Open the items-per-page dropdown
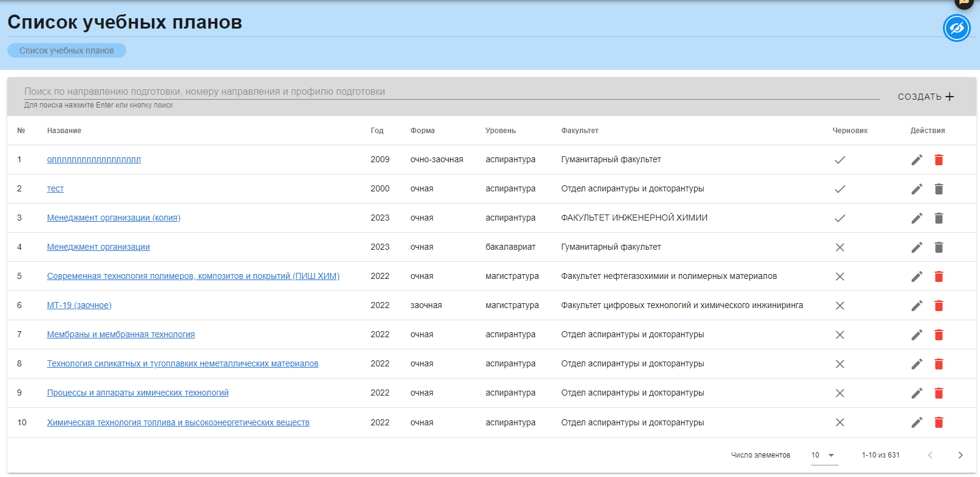Screen dimensions: 980x477 click(x=824, y=455)
